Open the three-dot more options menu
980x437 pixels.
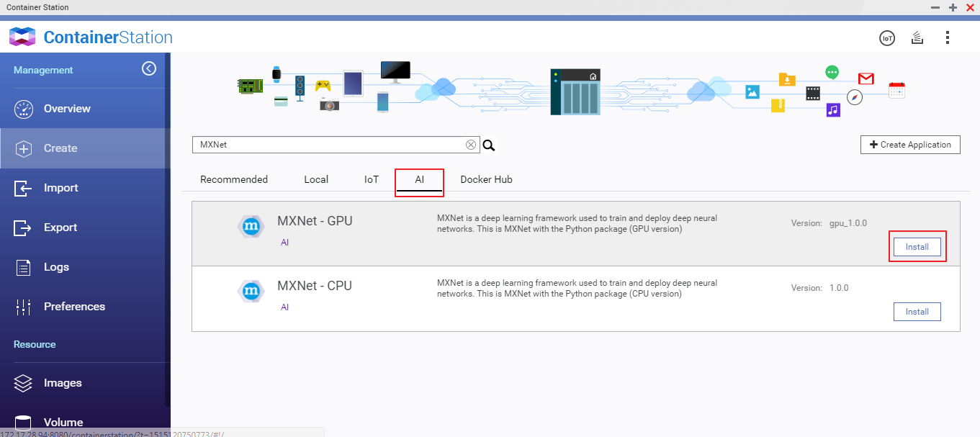tap(948, 37)
